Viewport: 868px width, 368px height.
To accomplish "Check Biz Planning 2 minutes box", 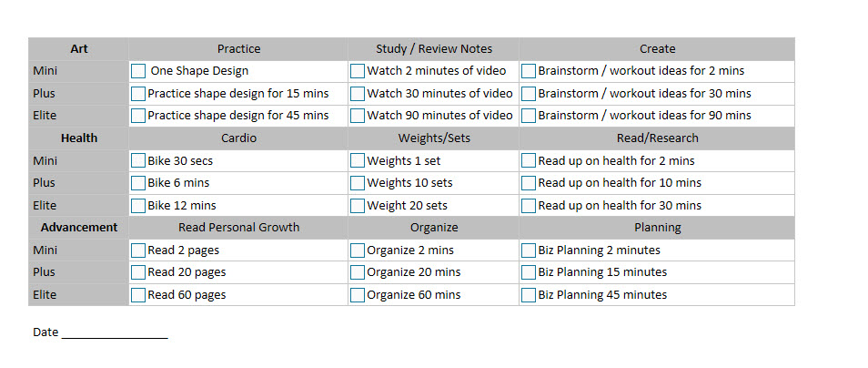I will pos(529,250).
